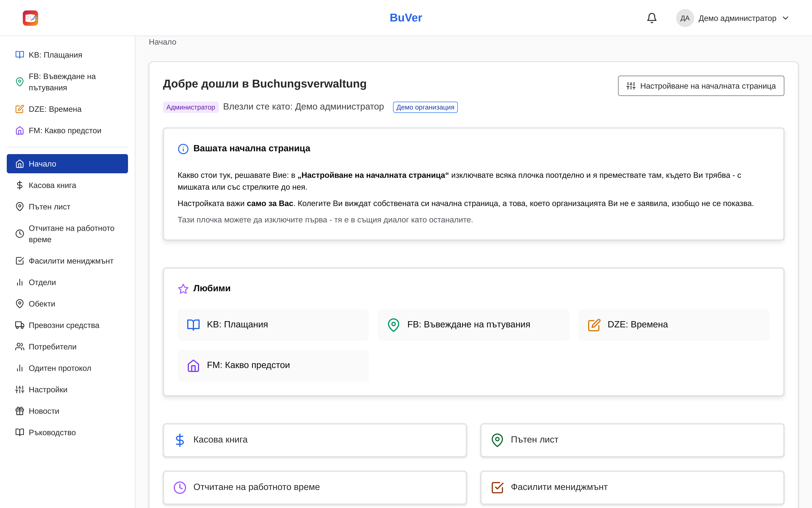Open FM: Какво предстои in the sidebar

(x=67, y=131)
